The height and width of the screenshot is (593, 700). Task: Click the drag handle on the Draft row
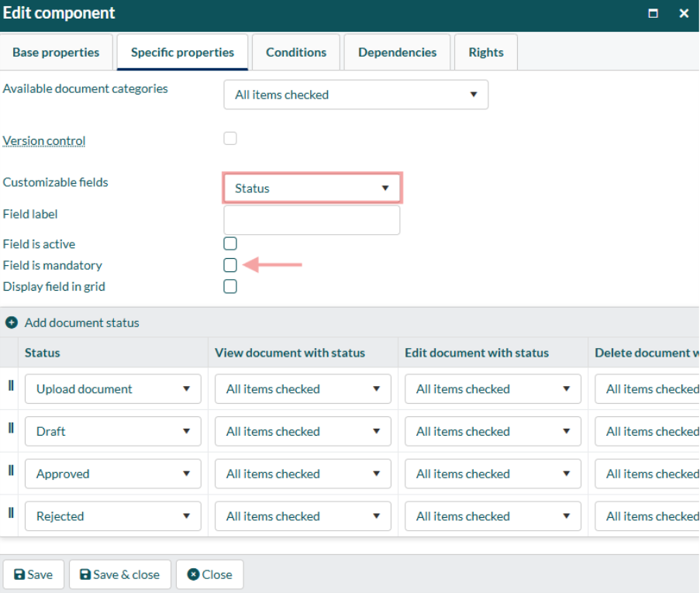point(11,428)
